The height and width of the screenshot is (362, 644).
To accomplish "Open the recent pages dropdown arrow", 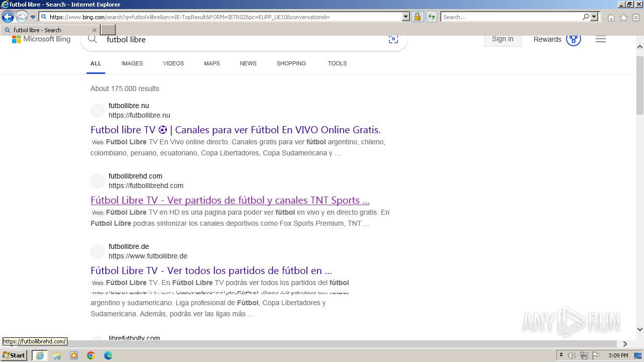I will point(33,17).
